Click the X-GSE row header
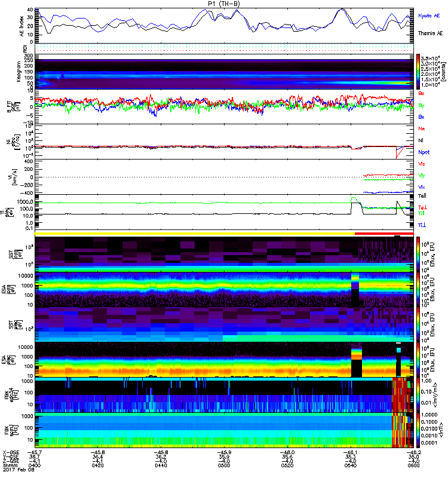 pos(11,453)
